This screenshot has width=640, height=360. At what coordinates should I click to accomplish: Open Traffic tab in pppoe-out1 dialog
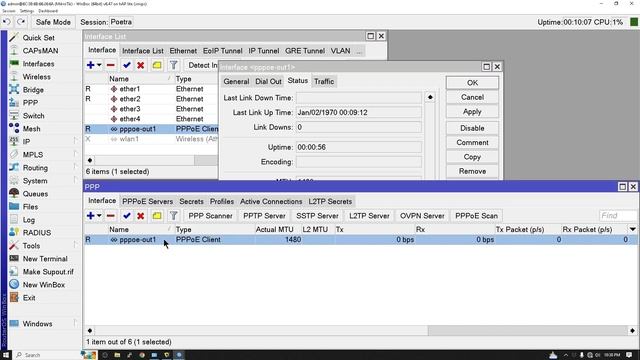coord(324,81)
